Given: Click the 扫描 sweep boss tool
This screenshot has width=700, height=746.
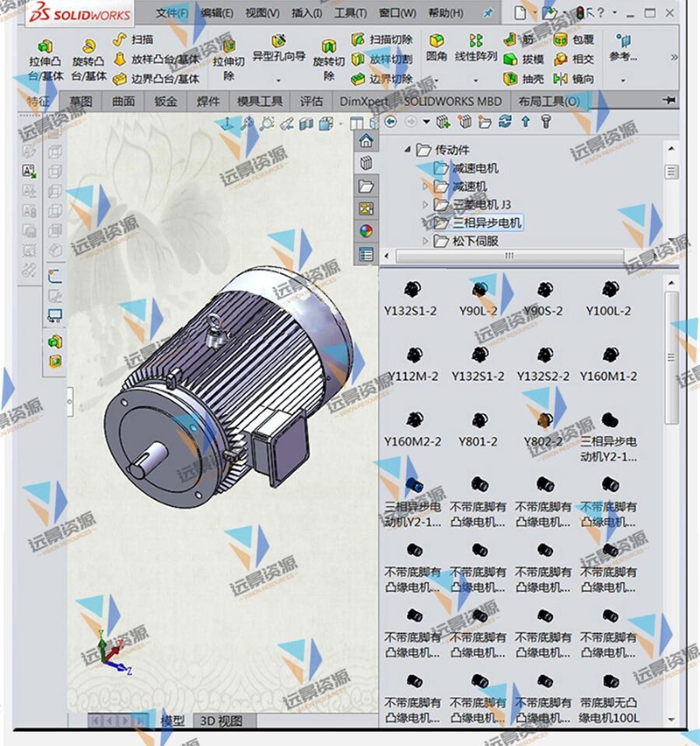Looking at the screenshot, I should click(134, 39).
